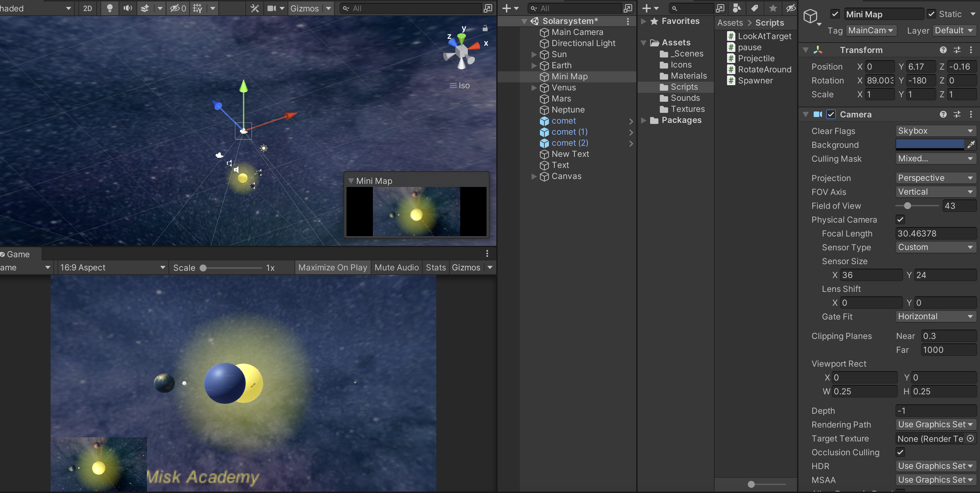Viewport: 980px width, 493px height.
Task: Toggle Physical Camera checkbox
Action: pyautogui.click(x=900, y=220)
